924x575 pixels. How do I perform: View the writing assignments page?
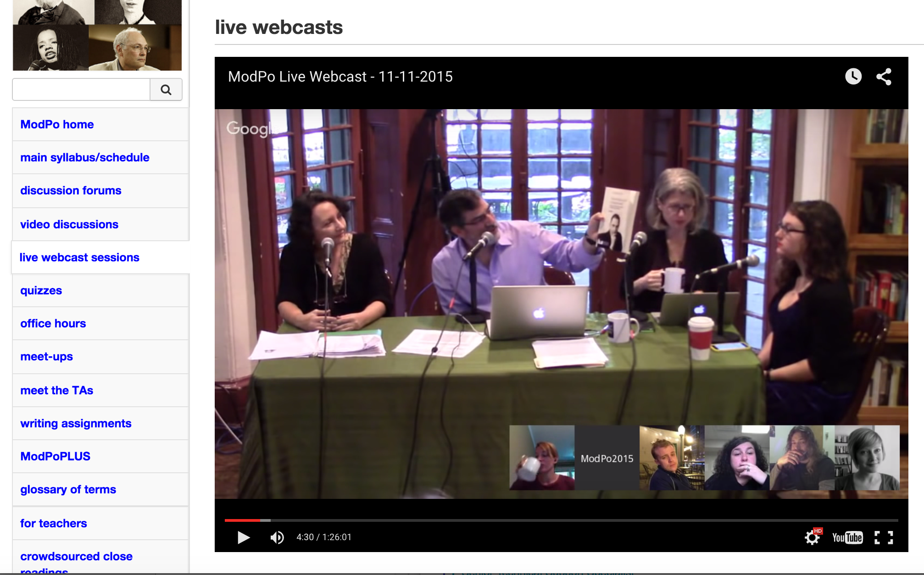click(76, 423)
